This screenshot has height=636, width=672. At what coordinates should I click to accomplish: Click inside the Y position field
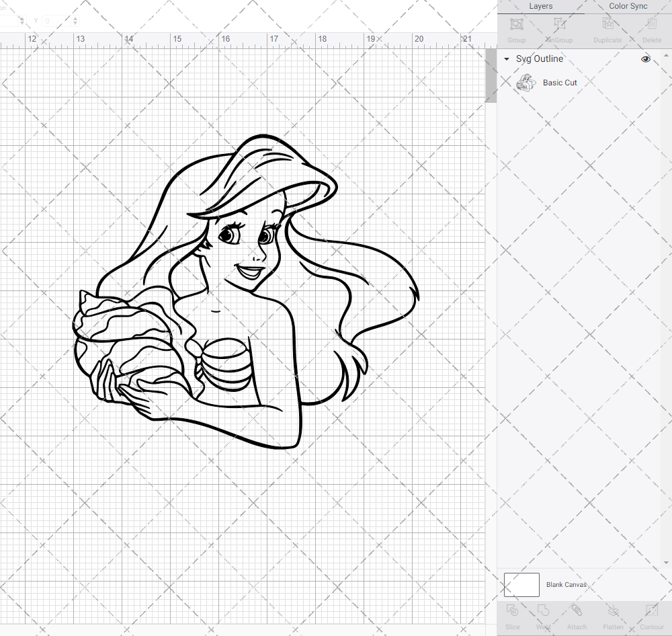pyautogui.click(x=57, y=21)
